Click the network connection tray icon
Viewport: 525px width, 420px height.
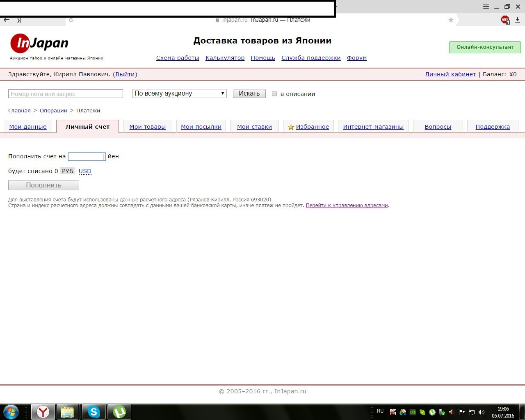[472, 412]
